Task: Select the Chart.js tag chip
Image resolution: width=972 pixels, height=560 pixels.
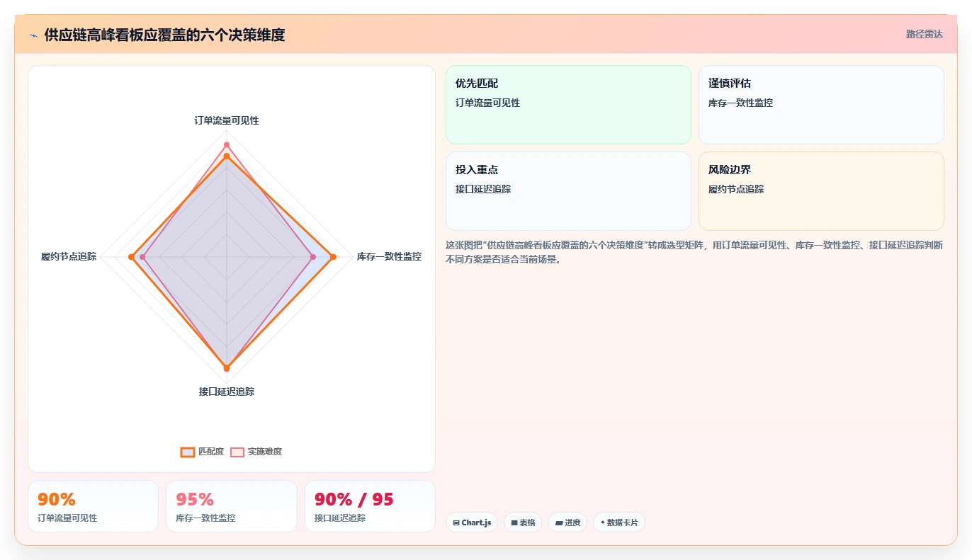Action: (x=472, y=522)
